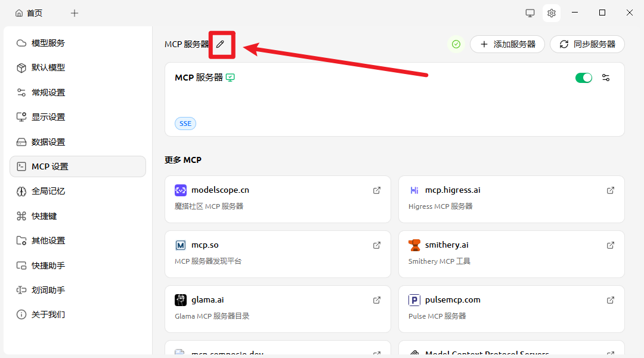Click the command key icon beside 快捷键
The image size is (644, 358).
tap(21, 216)
